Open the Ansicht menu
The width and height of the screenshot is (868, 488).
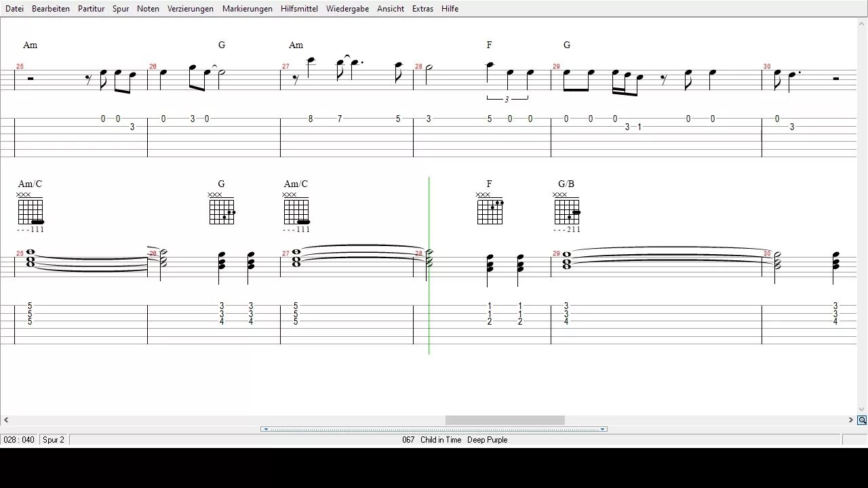(x=391, y=9)
